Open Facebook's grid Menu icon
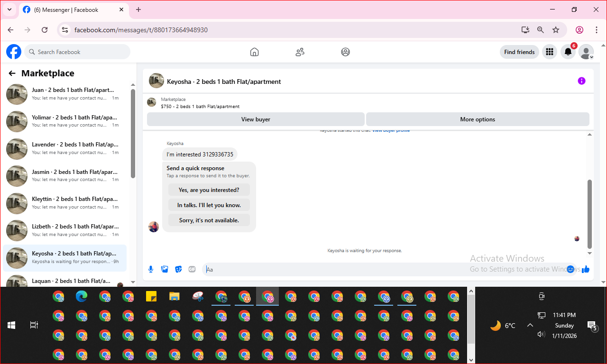 click(550, 52)
